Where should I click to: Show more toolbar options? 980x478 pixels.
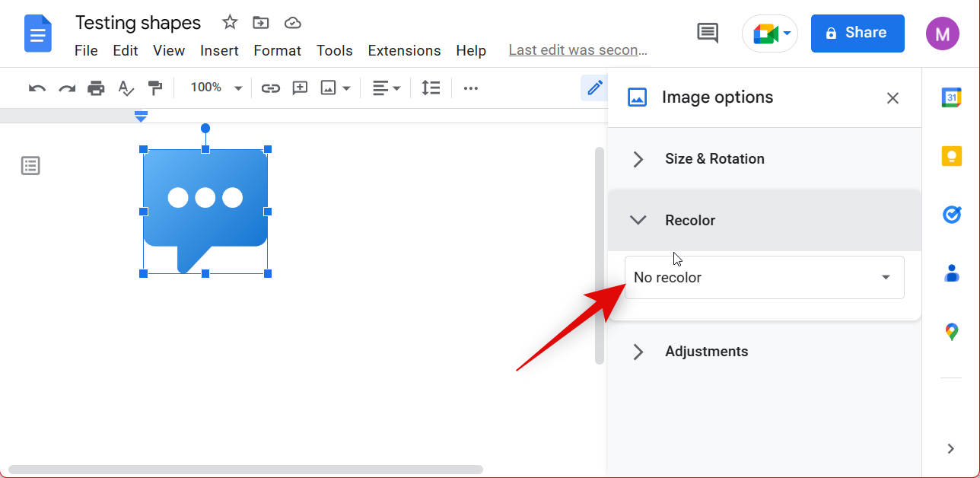click(471, 88)
